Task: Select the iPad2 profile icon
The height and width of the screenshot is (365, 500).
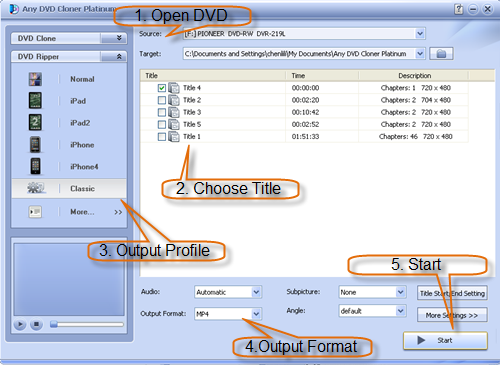Action: [35, 122]
